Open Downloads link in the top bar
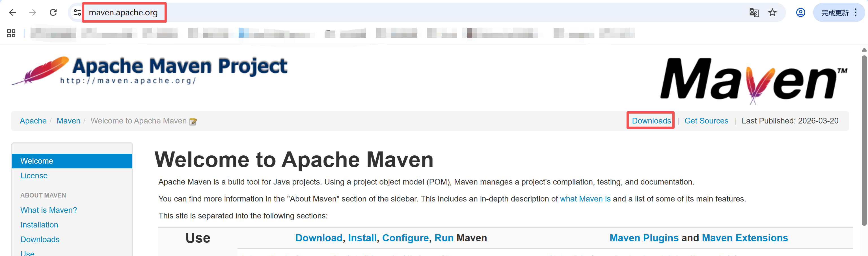This screenshot has width=868, height=256. 651,121
